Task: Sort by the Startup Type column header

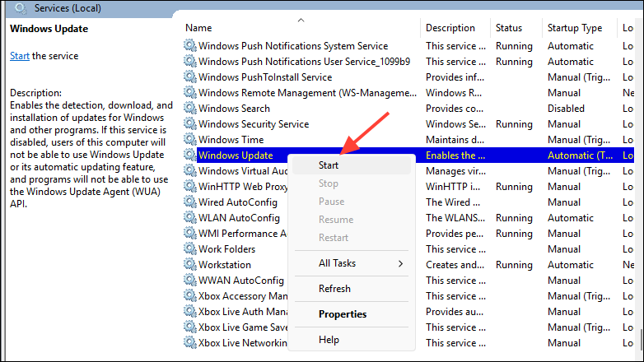Action: coord(575,28)
